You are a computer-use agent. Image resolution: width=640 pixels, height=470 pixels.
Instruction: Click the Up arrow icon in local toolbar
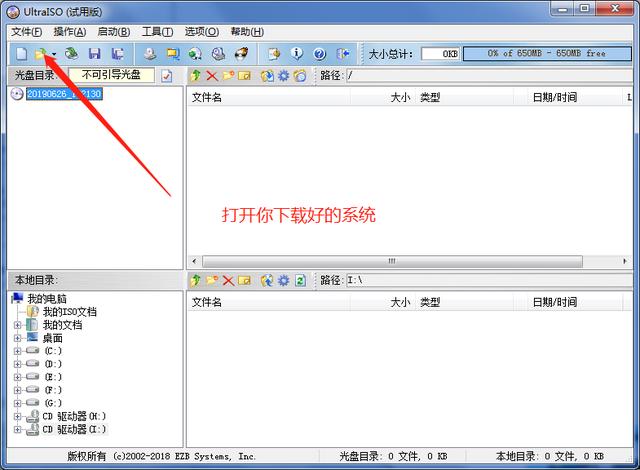[196, 280]
